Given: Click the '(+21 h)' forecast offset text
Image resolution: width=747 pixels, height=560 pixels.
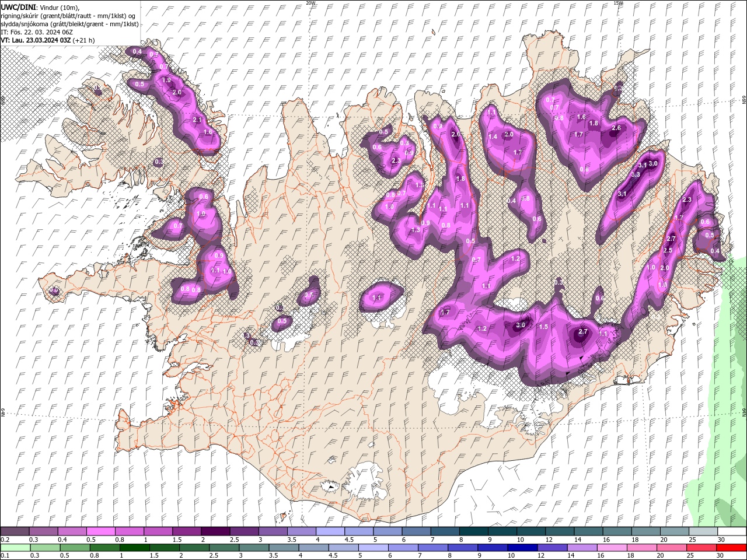Looking at the screenshot, I should point(83,40).
